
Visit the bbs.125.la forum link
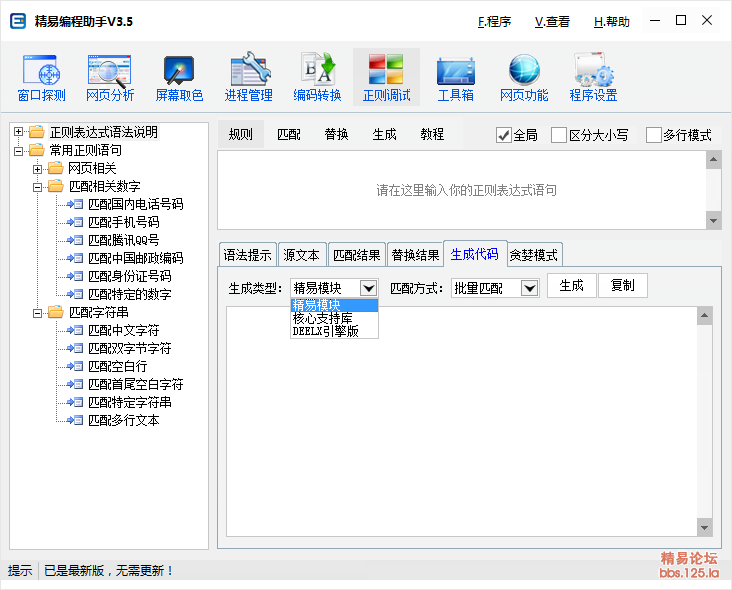coord(689,572)
